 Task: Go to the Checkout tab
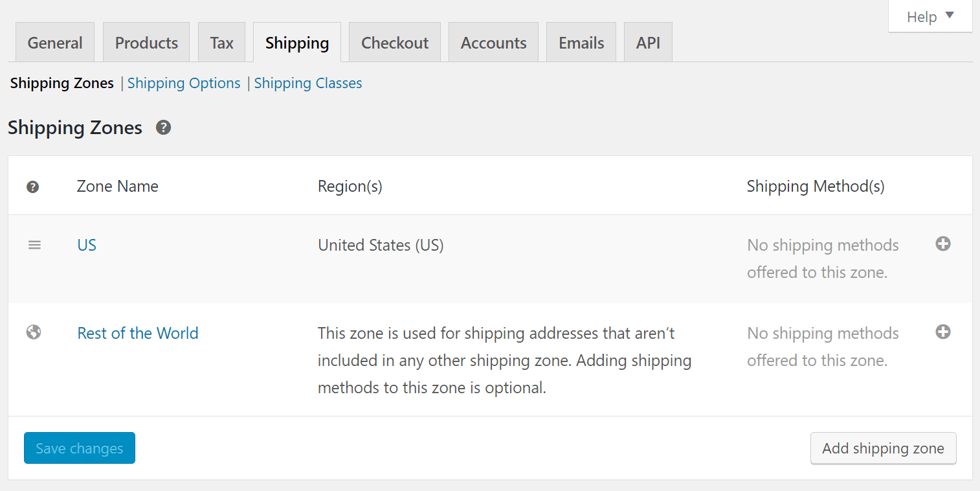pos(395,43)
